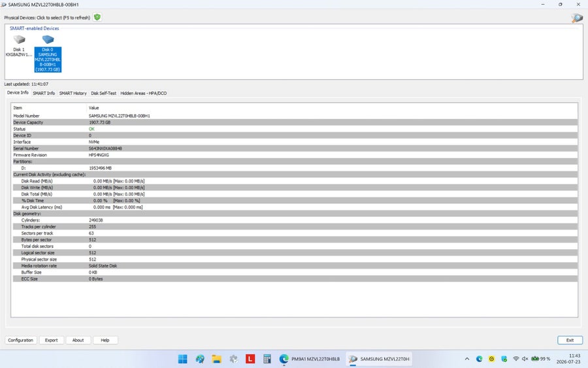This screenshot has width=588, height=368.
Task: Open the gear settings taskbar icon
Action: click(233, 359)
